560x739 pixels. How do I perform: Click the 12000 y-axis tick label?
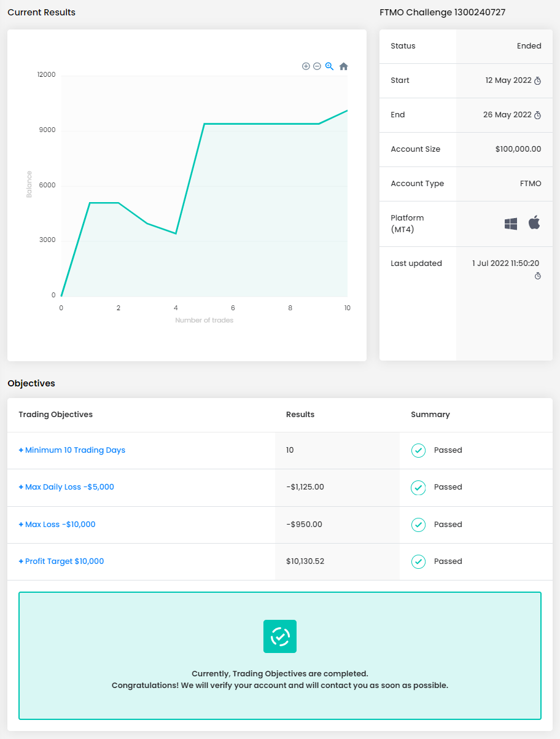46,75
